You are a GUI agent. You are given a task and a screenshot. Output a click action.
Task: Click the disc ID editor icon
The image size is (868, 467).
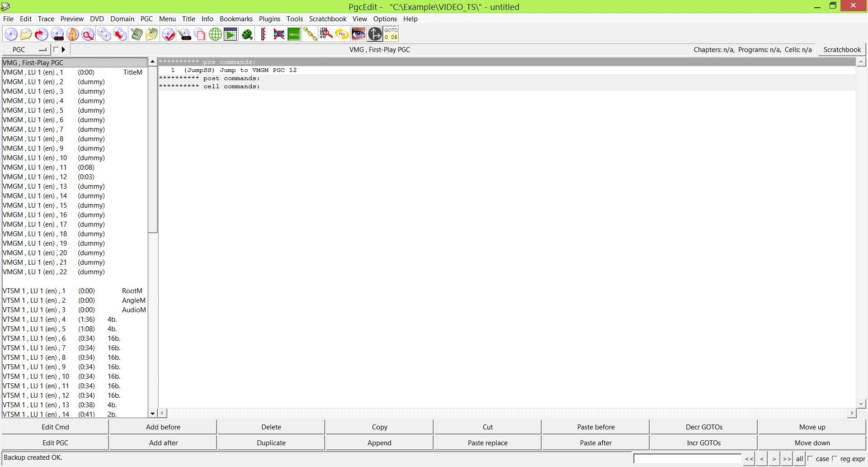click(x=185, y=34)
